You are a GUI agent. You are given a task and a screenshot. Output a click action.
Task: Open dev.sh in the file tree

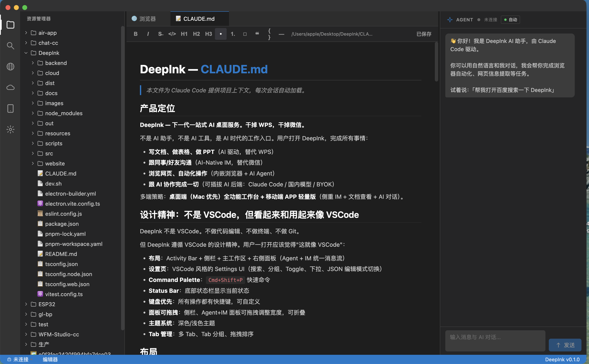(x=53, y=183)
